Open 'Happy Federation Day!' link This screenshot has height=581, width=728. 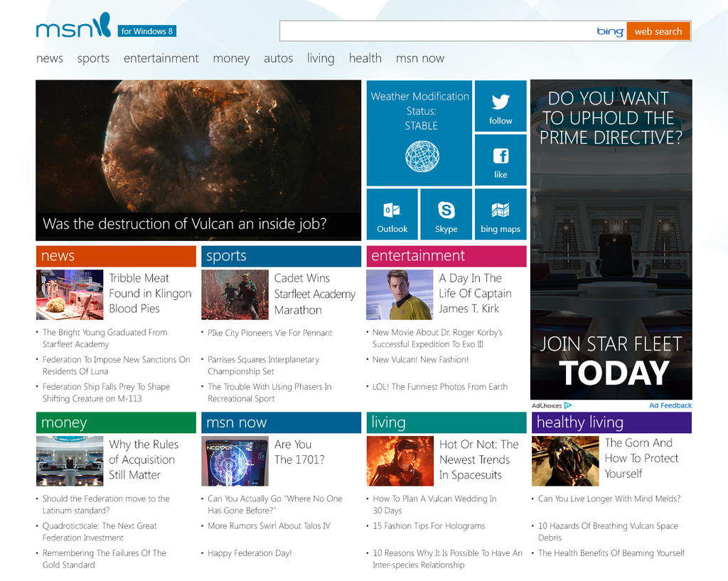(250, 553)
